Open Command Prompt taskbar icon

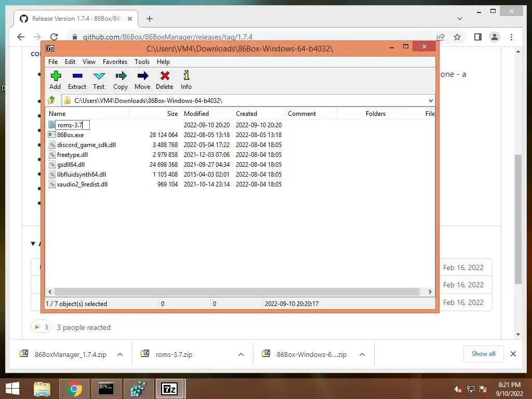point(106,389)
